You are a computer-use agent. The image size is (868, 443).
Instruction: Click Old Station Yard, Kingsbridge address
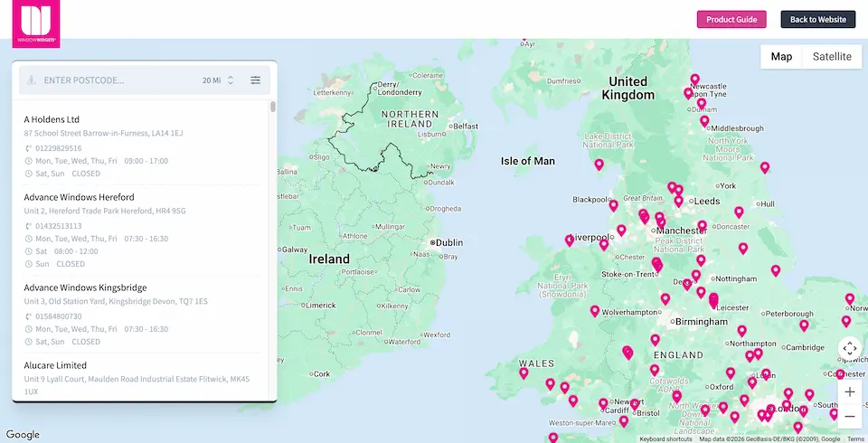(116, 302)
